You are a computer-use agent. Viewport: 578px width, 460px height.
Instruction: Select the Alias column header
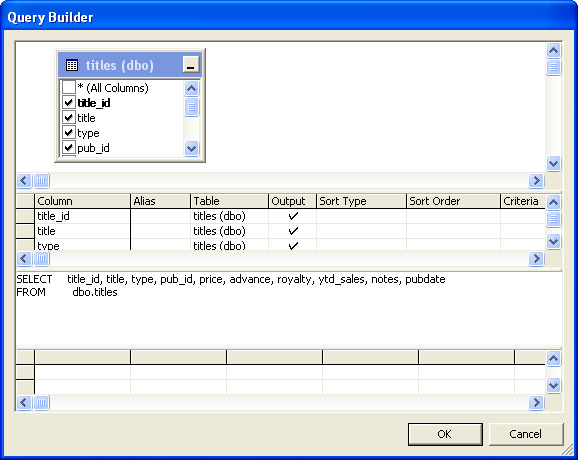click(x=160, y=201)
